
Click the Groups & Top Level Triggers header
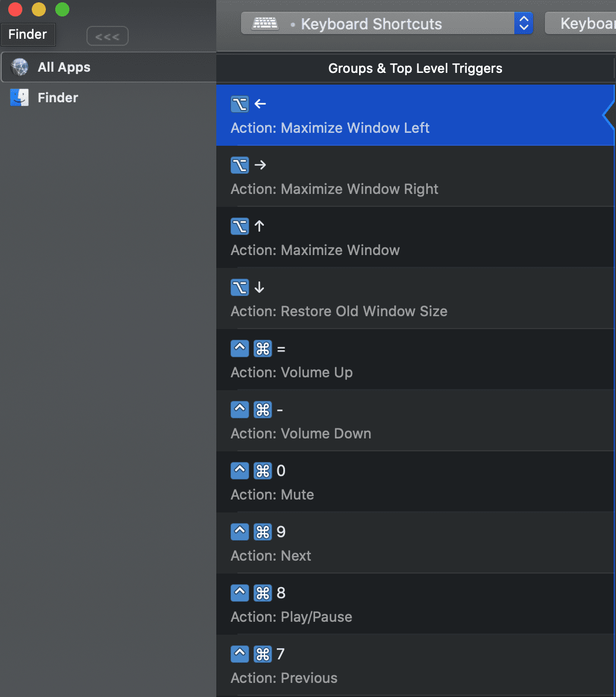click(415, 69)
